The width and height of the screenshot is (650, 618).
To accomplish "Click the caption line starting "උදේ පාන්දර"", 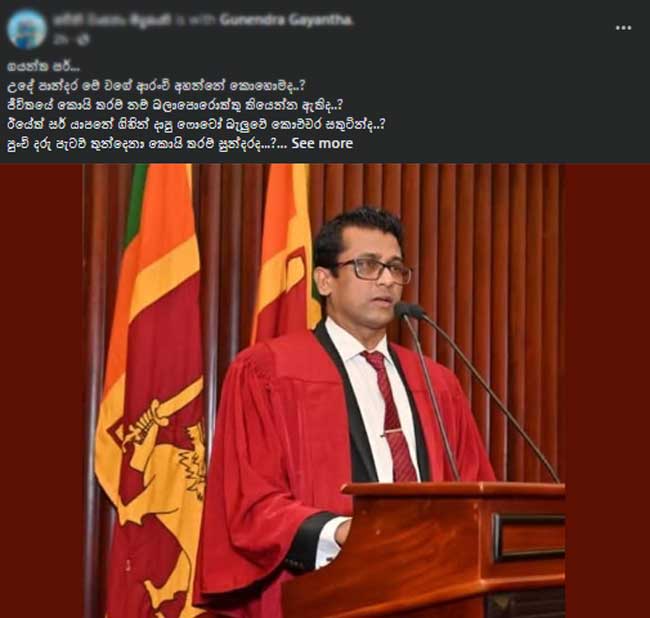I will 156,86.
